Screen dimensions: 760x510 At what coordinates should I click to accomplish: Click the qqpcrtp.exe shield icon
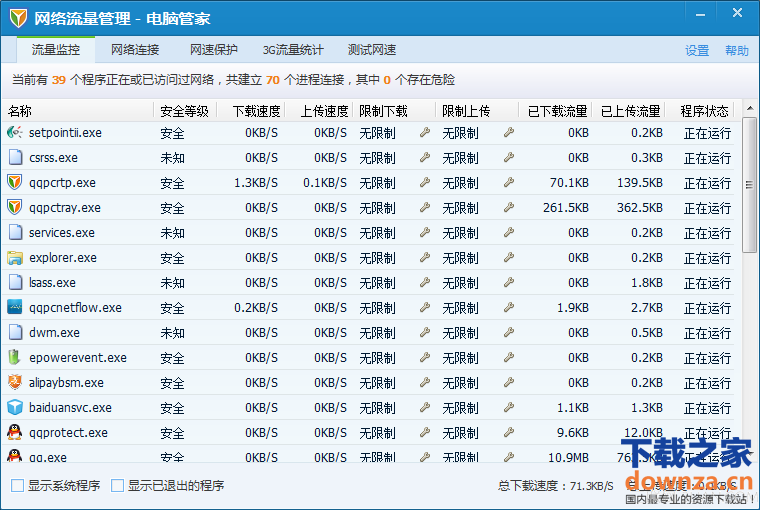[15, 182]
